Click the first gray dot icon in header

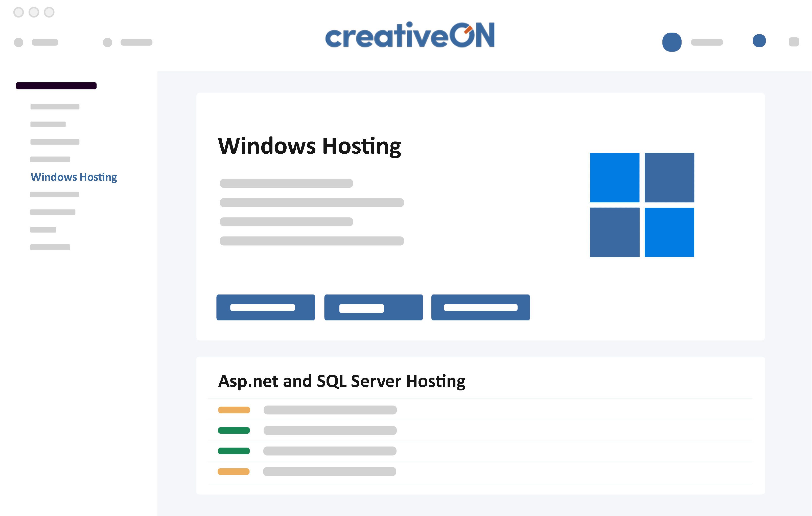[x=18, y=42]
